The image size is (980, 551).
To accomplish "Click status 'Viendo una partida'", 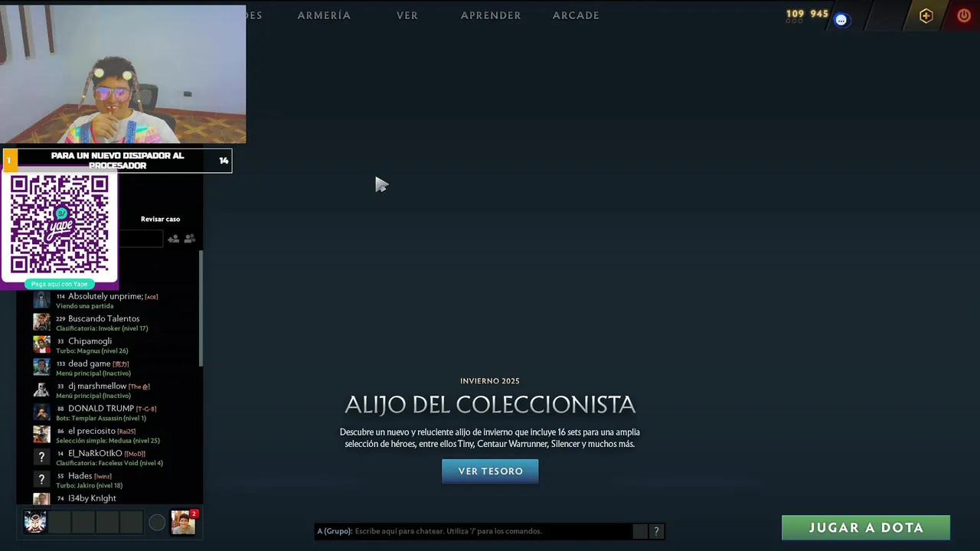I will coord(84,306).
